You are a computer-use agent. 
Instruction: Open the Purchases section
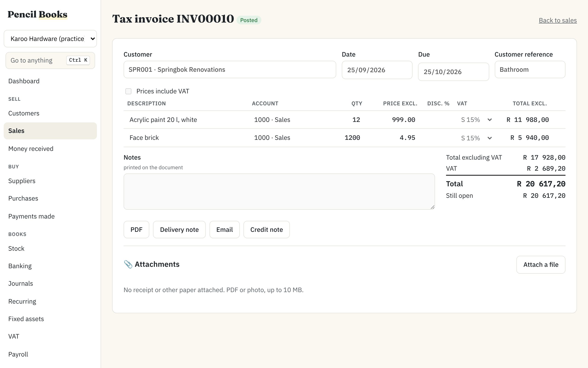point(50,198)
